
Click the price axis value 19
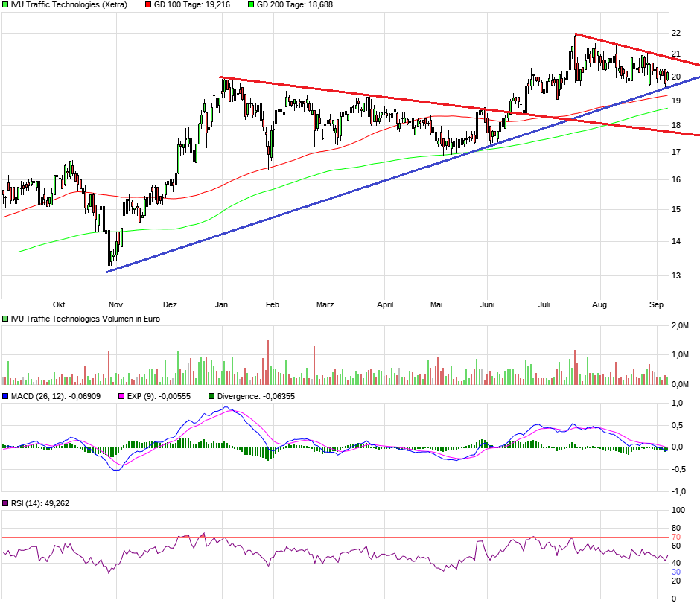pyautogui.click(x=676, y=101)
